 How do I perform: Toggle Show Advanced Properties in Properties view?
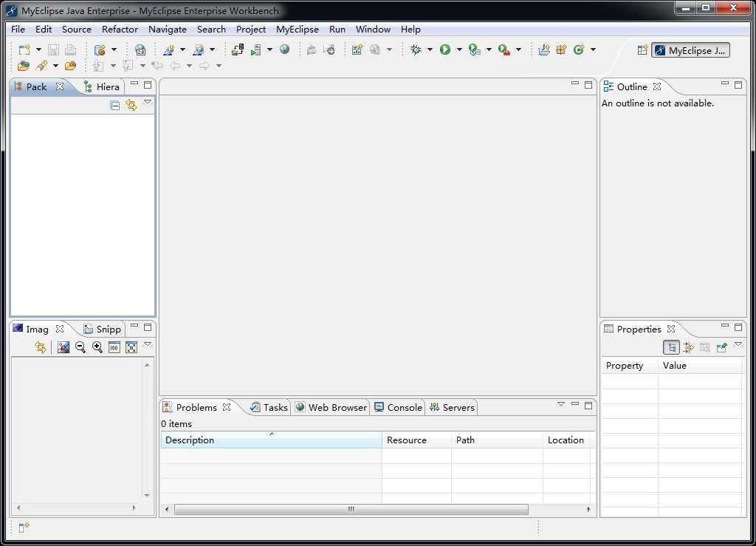[x=689, y=347]
